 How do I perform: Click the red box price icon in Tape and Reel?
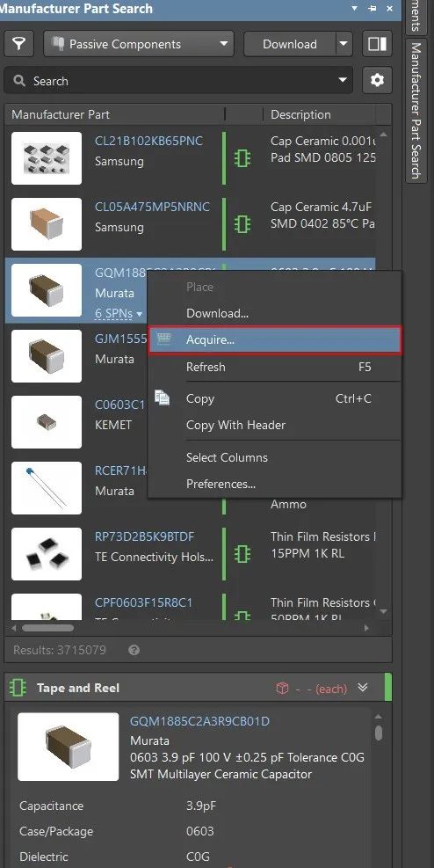pos(283,688)
